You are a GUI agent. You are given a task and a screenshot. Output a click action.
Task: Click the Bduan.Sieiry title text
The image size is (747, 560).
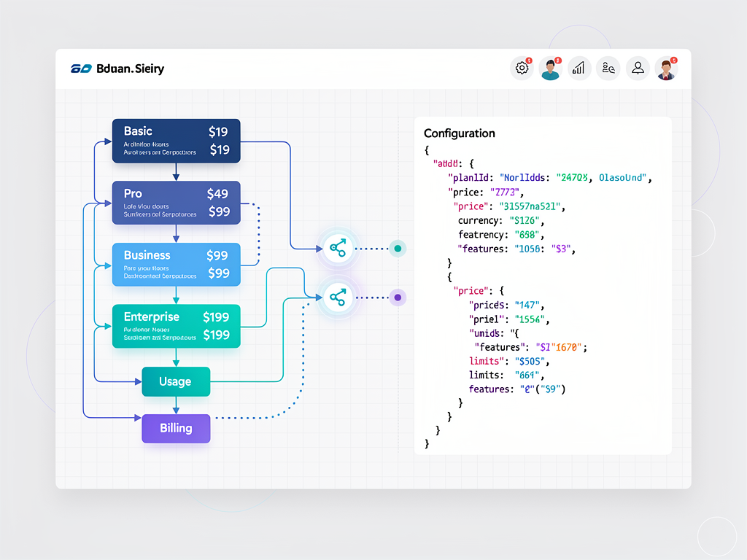130,69
